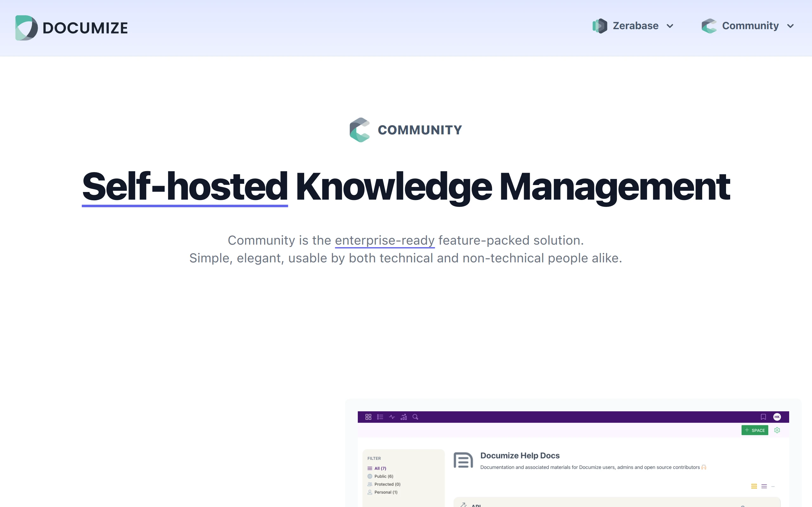Viewport: 812px width, 507px height.
Task: Filter spaces by Public (6)
Action: tap(383, 476)
